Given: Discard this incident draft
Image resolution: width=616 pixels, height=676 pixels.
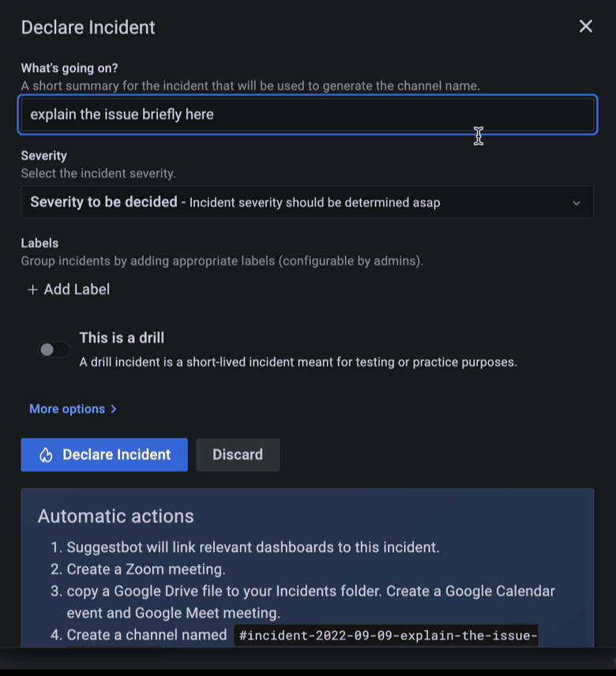Looking at the screenshot, I should tap(238, 455).
